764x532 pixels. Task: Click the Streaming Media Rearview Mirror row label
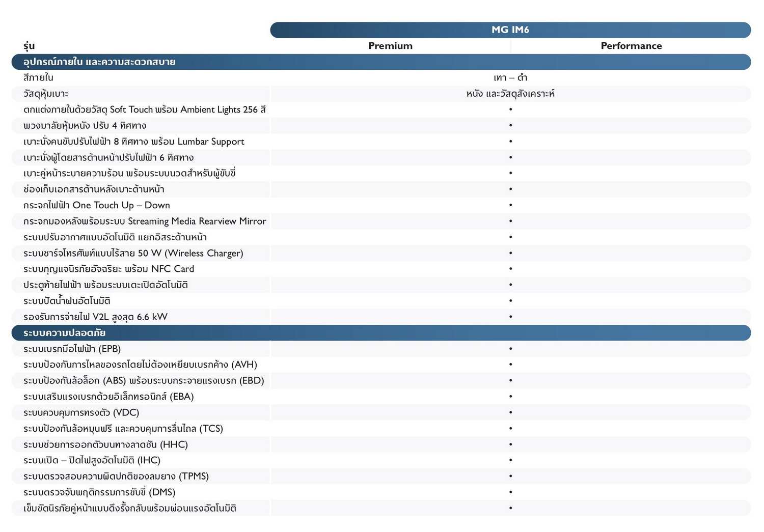[145, 221]
